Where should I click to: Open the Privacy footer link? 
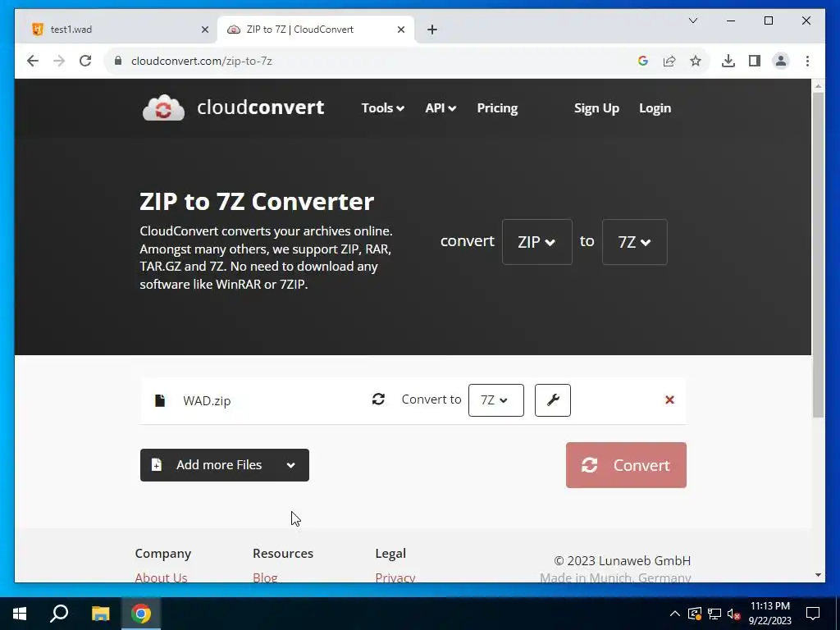(x=395, y=577)
